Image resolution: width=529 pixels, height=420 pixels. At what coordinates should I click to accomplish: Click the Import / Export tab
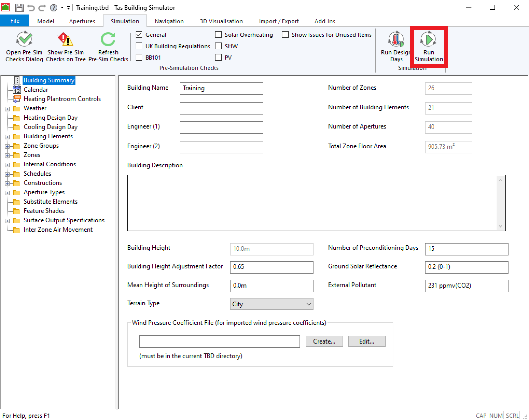pyautogui.click(x=279, y=20)
